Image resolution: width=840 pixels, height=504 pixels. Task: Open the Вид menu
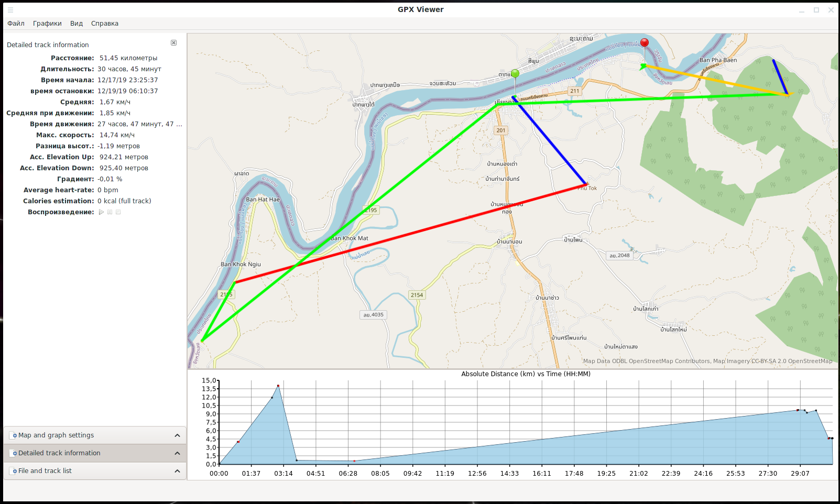[77, 24]
